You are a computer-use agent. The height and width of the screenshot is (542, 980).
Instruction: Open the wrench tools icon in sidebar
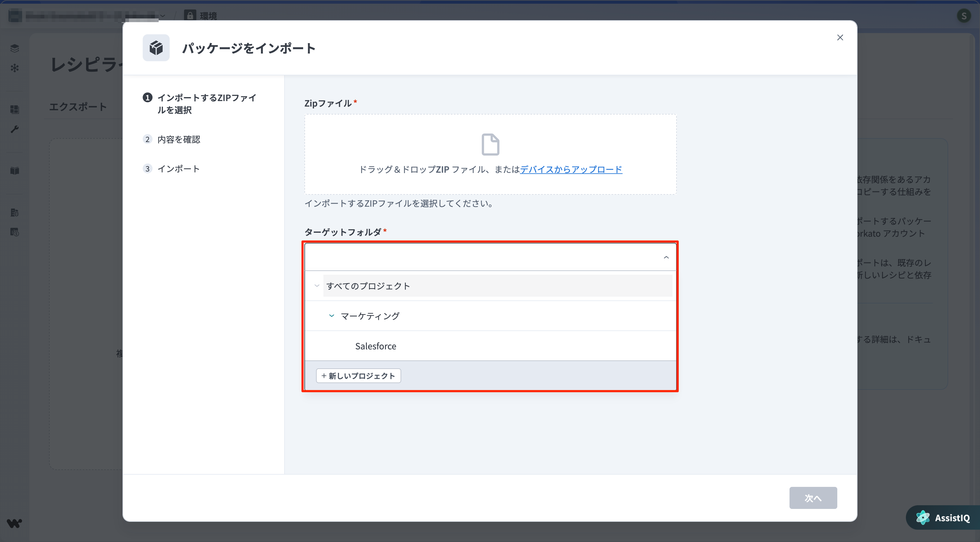[x=14, y=129]
